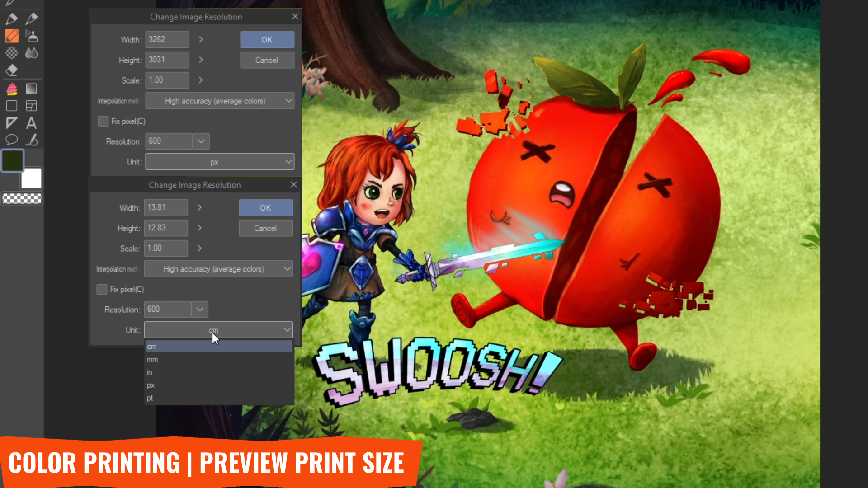Image resolution: width=868 pixels, height=488 pixels.
Task: Expand Width slider arrow in bottom dialog
Action: click(x=199, y=207)
